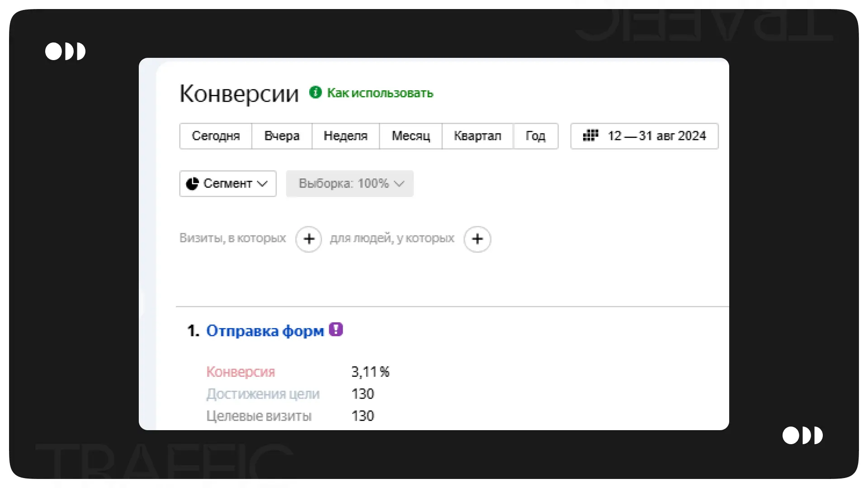
Task: Open the Как использовать help link
Action: click(x=380, y=93)
